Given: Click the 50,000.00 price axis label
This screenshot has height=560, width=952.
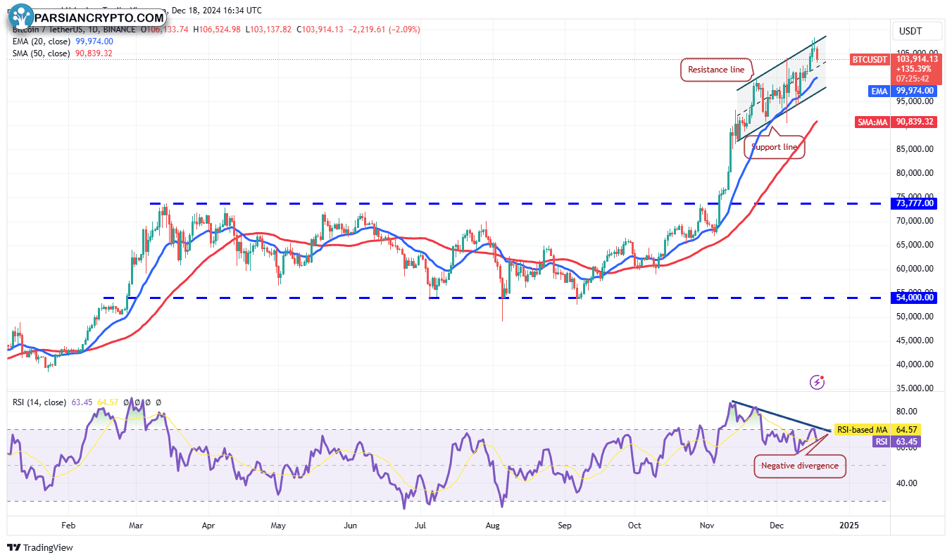Looking at the screenshot, I should coord(915,317).
